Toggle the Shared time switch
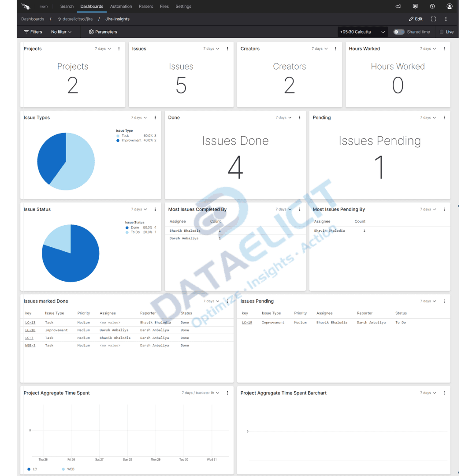 click(x=398, y=32)
